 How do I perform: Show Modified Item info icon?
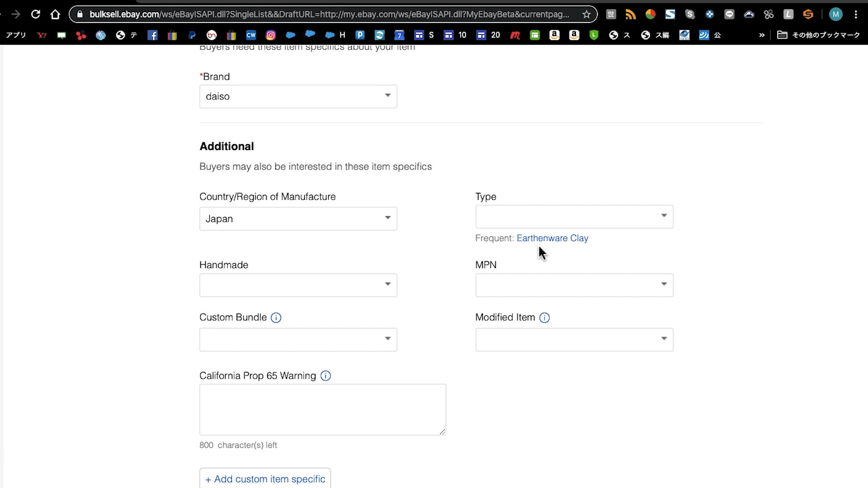pyautogui.click(x=544, y=318)
